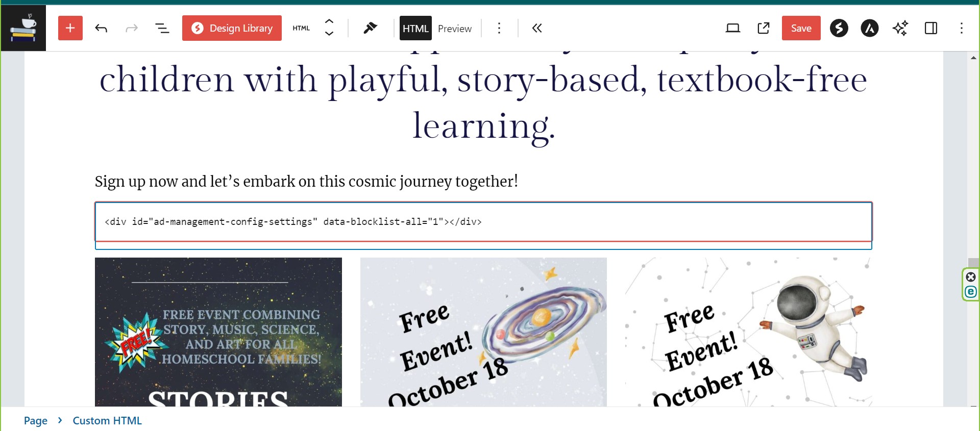Switch to the HTML tab
980x431 pixels.
[x=415, y=28]
